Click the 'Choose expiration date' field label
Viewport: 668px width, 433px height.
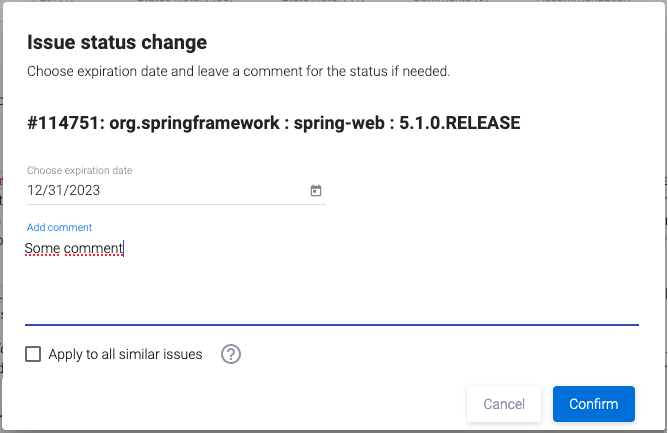[x=79, y=170]
